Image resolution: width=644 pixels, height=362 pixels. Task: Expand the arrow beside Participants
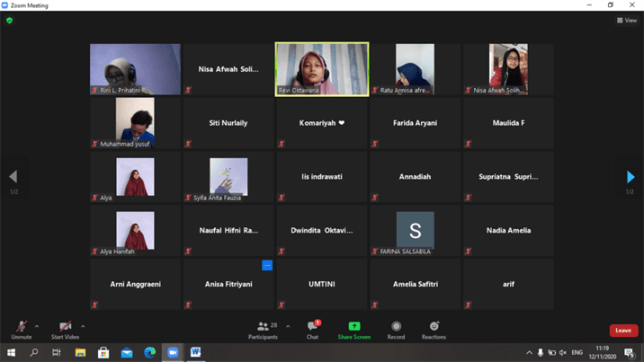(288, 326)
